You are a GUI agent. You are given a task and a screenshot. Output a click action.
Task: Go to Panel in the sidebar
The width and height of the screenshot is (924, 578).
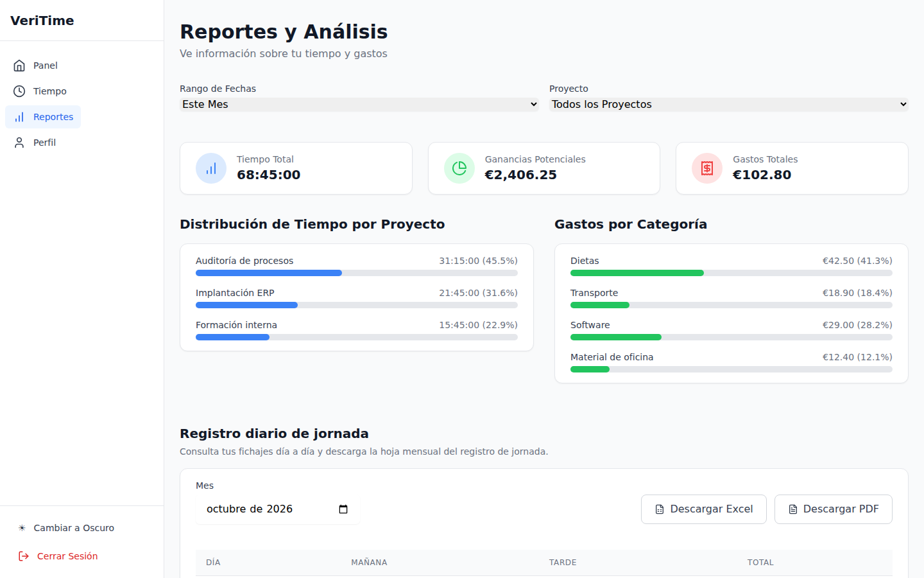37,66
